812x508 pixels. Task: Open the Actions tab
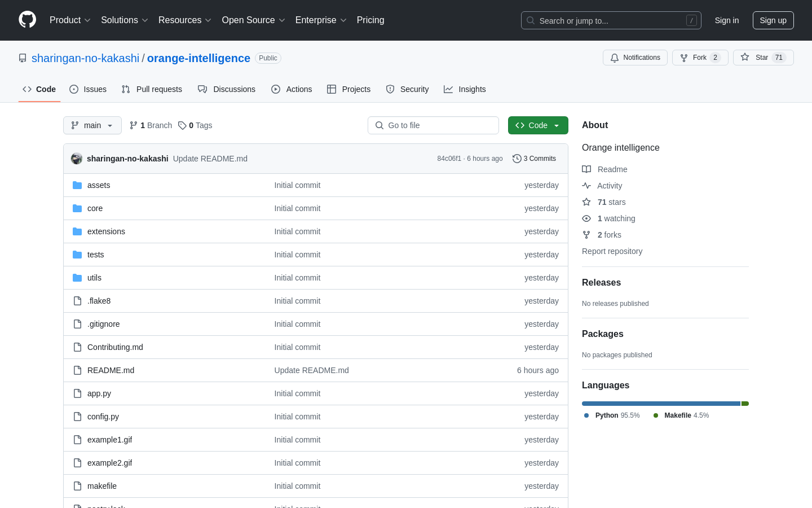(292, 89)
